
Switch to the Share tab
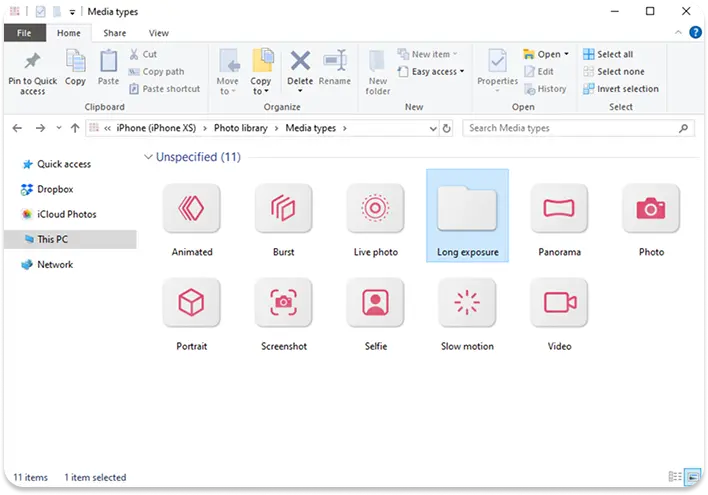[x=115, y=33]
